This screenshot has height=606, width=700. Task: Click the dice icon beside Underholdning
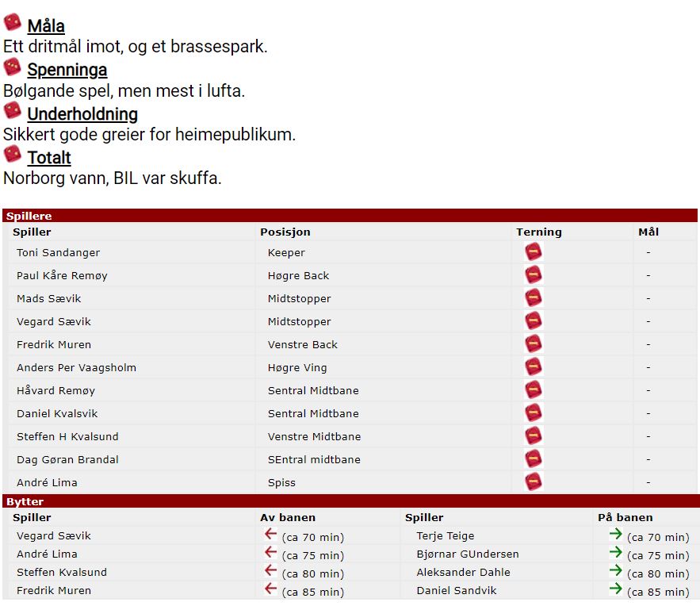[x=13, y=110]
